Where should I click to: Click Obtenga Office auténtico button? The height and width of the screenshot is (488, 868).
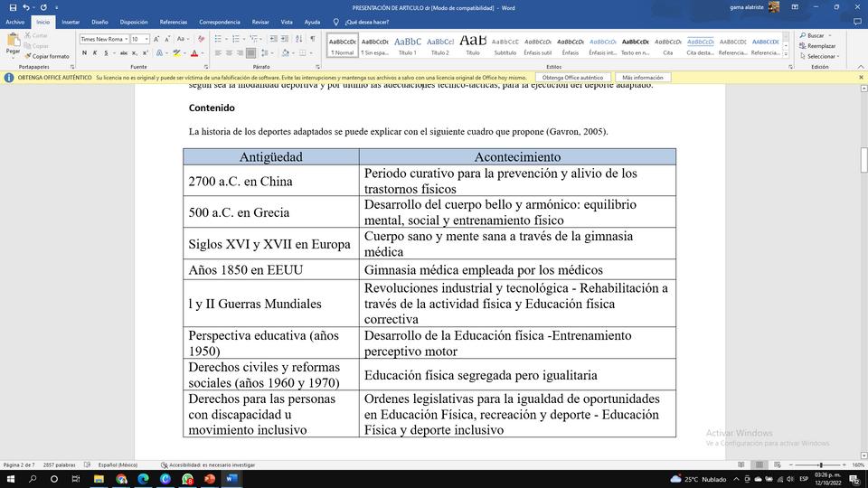pos(572,78)
